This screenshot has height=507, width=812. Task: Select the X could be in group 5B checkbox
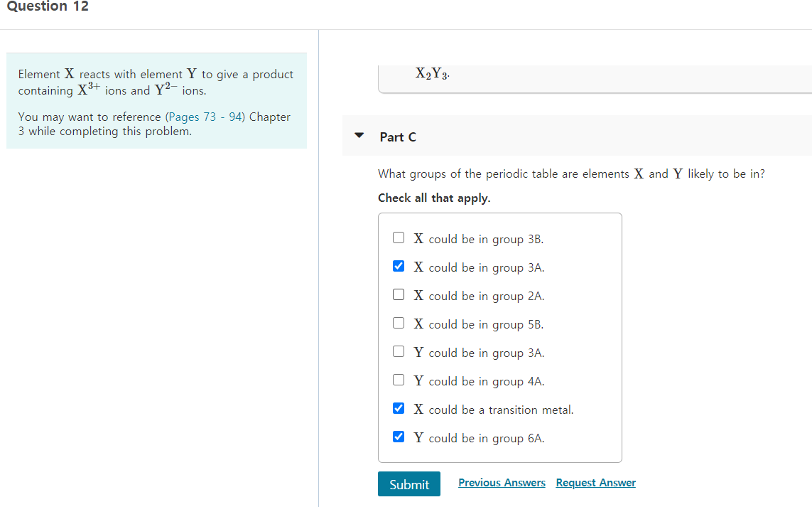(x=399, y=323)
